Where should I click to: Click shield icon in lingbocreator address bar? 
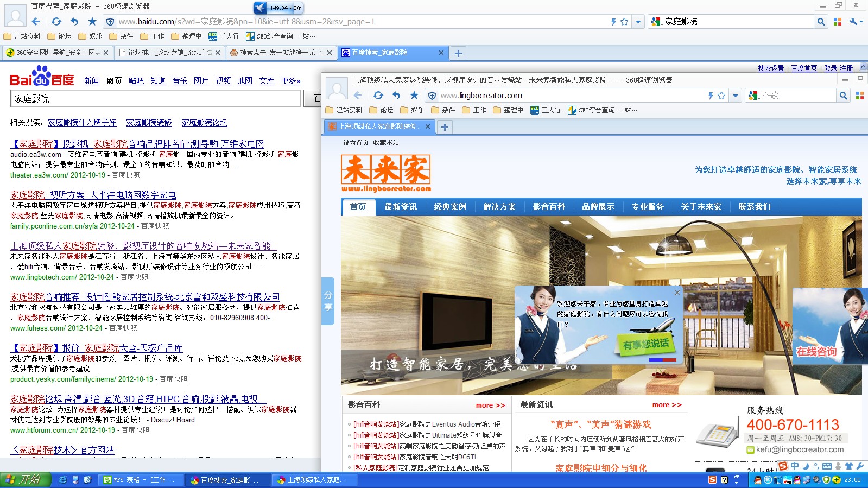432,96
